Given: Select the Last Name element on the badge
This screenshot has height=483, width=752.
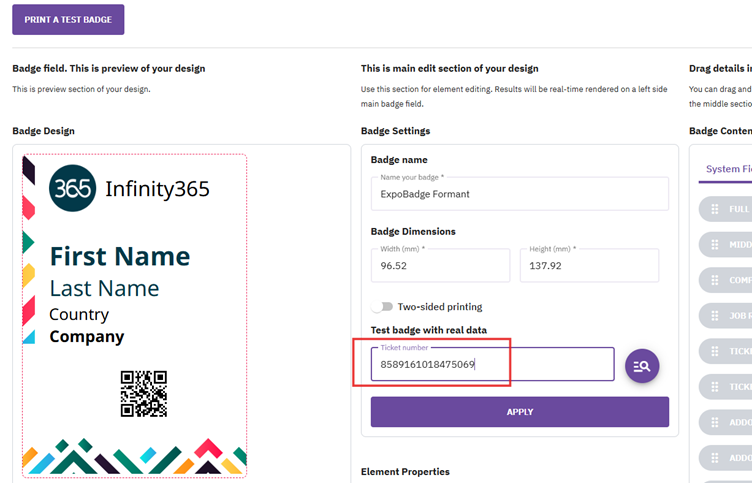Looking at the screenshot, I should [x=104, y=289].
